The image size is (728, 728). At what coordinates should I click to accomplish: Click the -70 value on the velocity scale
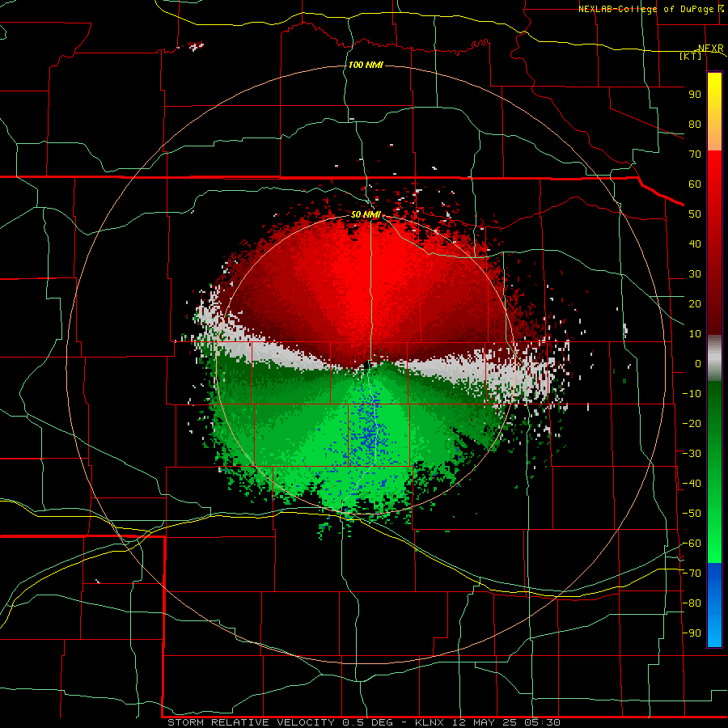tap(692, 574)
